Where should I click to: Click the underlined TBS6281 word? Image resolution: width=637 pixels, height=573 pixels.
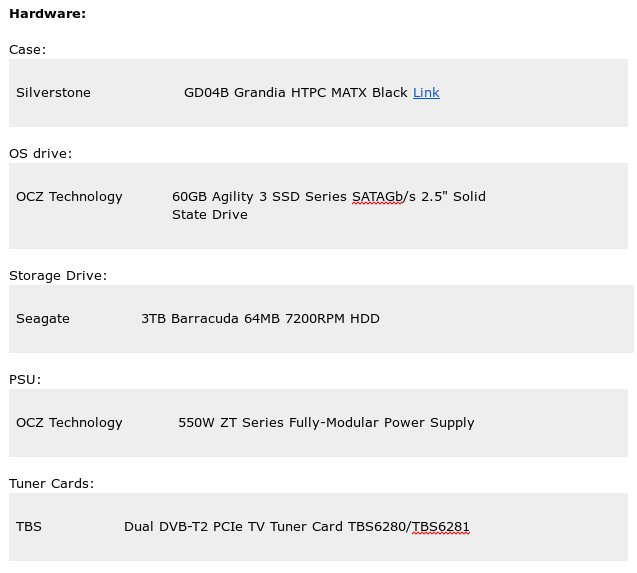pyautogui.click(x=441, y=527)
